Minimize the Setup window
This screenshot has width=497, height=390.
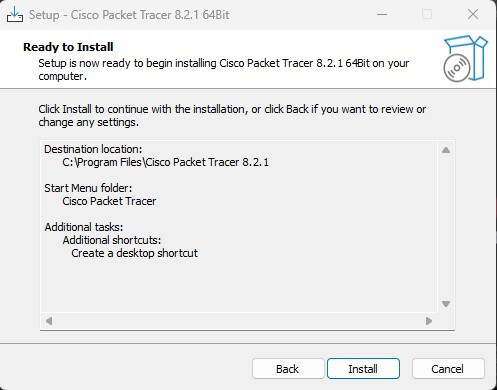(382, 15)
